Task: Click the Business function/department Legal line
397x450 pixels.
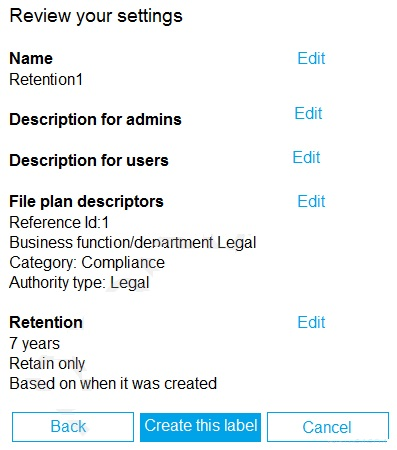Action: pos(133,242)
